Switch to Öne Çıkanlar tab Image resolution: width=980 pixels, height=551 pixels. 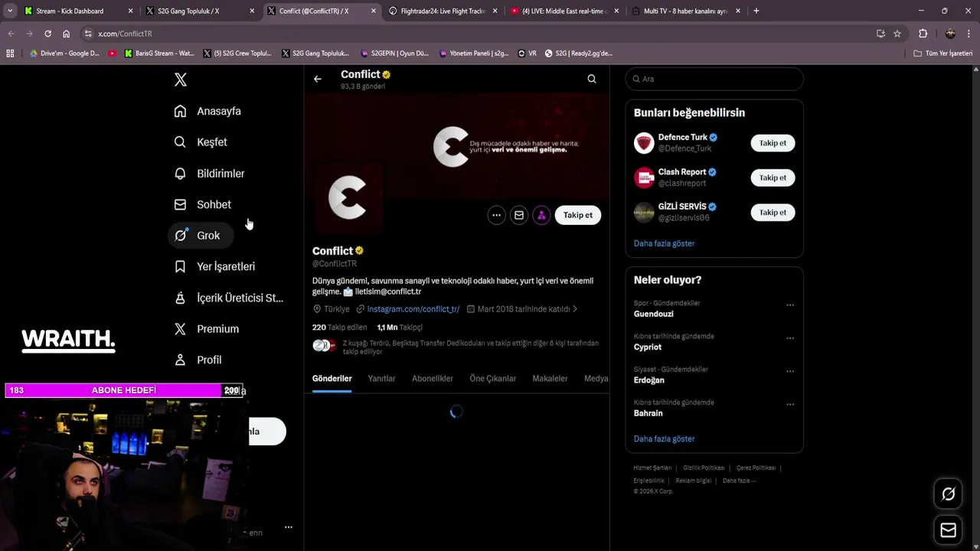click(493, 379)
